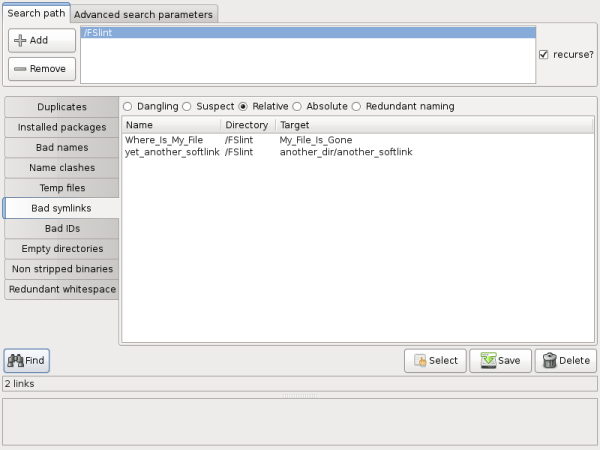
Task: Delete the selected links
Action: pos(565,361)
